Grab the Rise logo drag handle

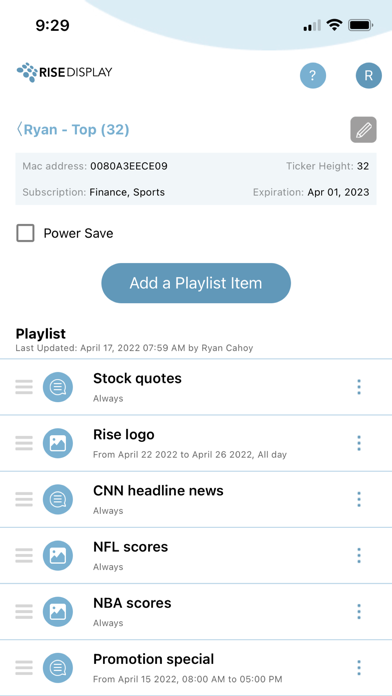(x=24, y=443)
